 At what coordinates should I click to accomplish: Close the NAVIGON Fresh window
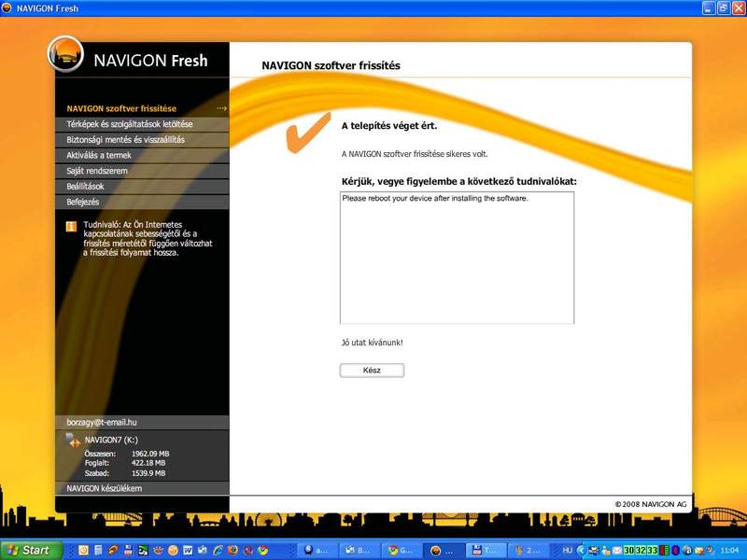point(738,7)
